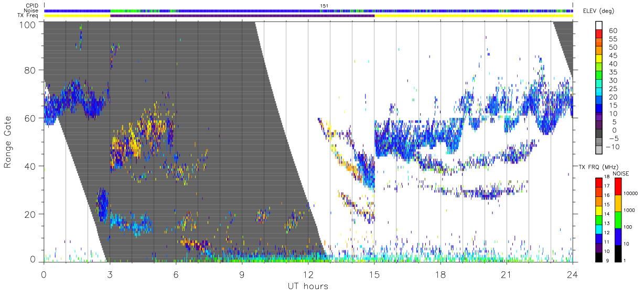Click the blue echo cluster at 3 UT, gate 25
The height and width of the screenshot is (297, 644).
click(102, 204)
